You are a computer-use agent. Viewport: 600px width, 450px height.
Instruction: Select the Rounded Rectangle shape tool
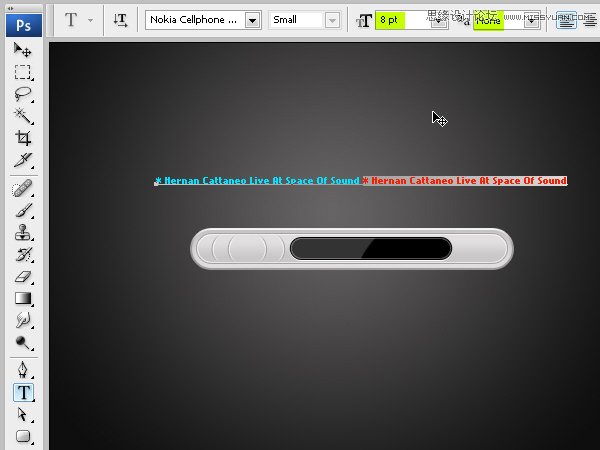[x=23, y=436]
